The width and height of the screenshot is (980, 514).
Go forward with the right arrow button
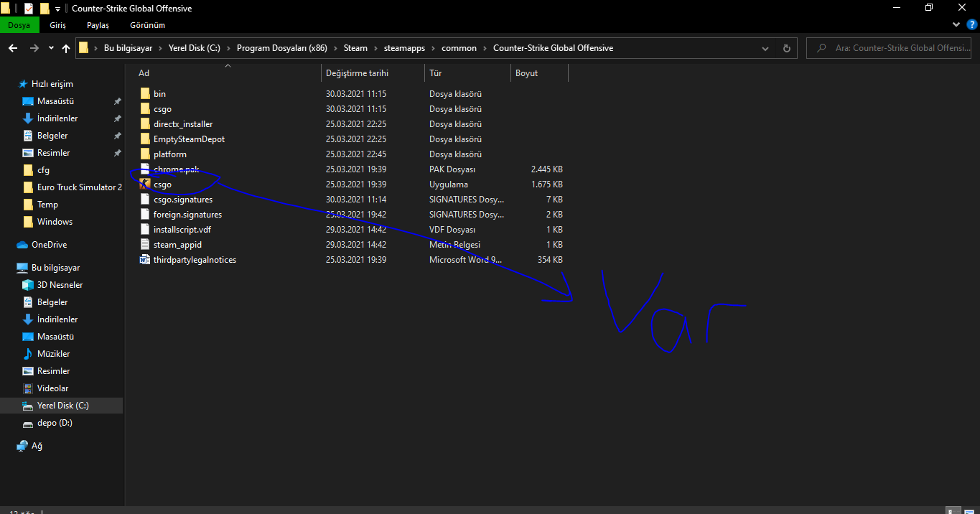[34, 48]
